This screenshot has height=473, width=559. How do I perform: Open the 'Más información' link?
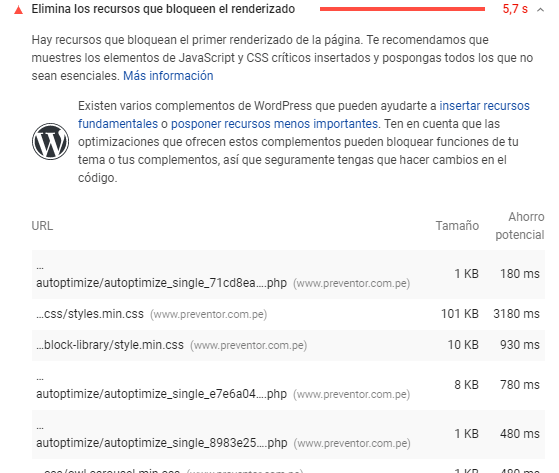pos(168,76)
